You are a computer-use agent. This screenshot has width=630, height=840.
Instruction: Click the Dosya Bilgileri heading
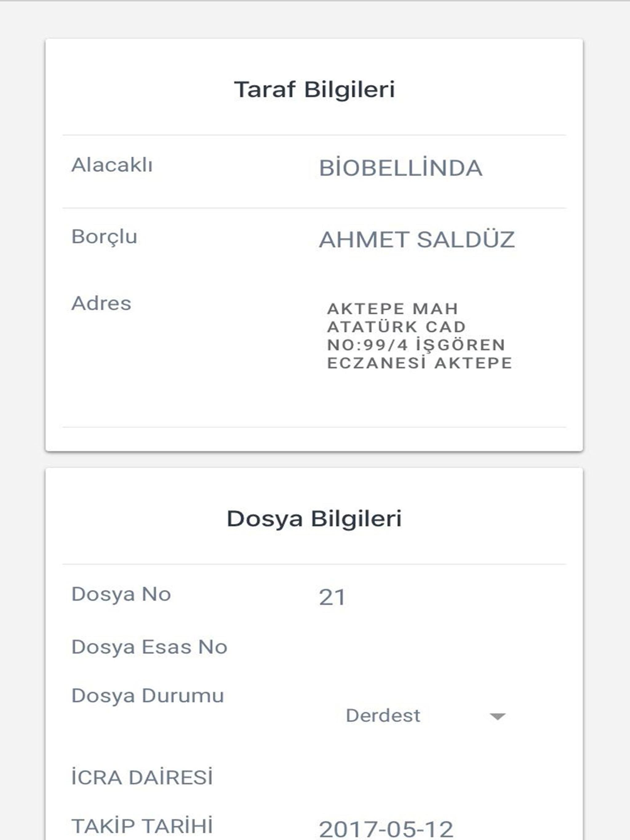point(314,519)
